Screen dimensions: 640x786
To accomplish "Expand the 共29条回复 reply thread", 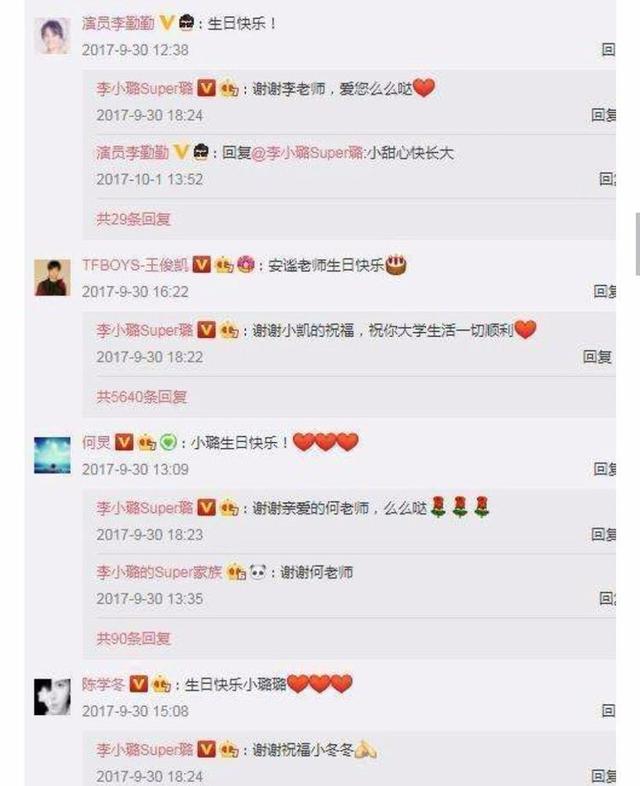I will [134, 219].
